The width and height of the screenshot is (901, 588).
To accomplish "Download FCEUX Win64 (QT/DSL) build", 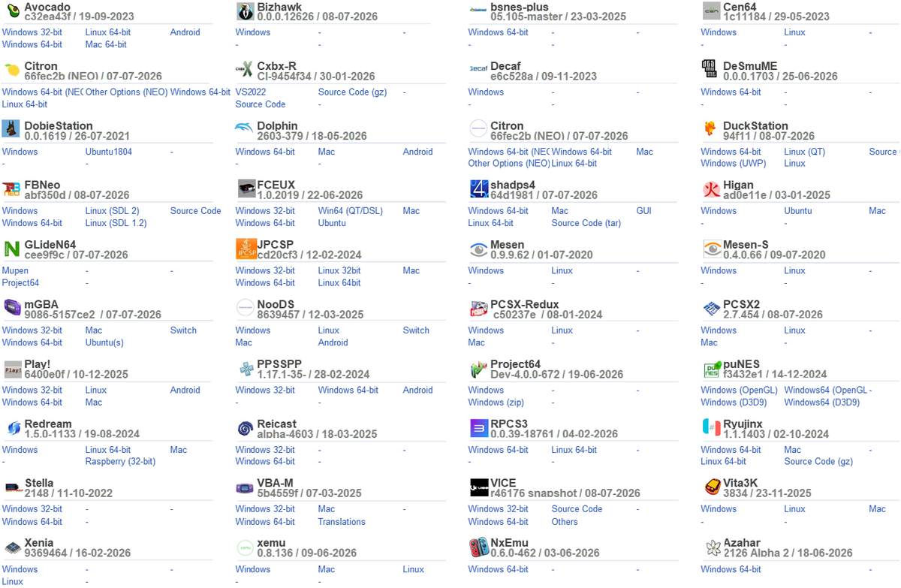I will [x=350, y=211].
